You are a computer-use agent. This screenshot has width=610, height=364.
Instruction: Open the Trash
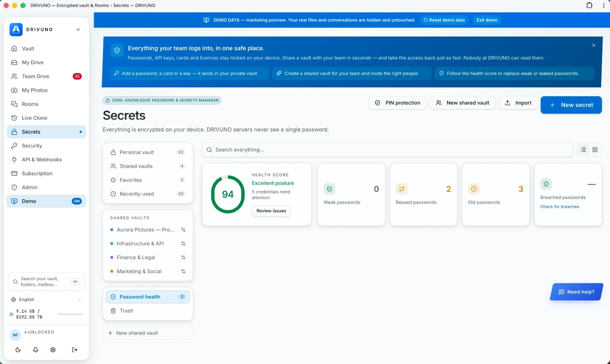click(x=148, y=311)
